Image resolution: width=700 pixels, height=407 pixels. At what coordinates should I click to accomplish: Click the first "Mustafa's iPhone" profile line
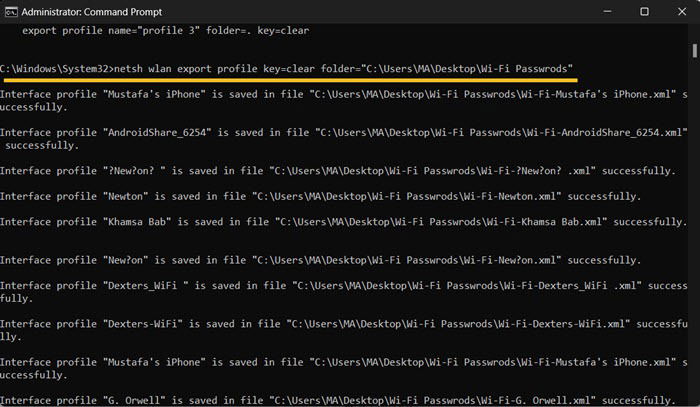[344, 100]
